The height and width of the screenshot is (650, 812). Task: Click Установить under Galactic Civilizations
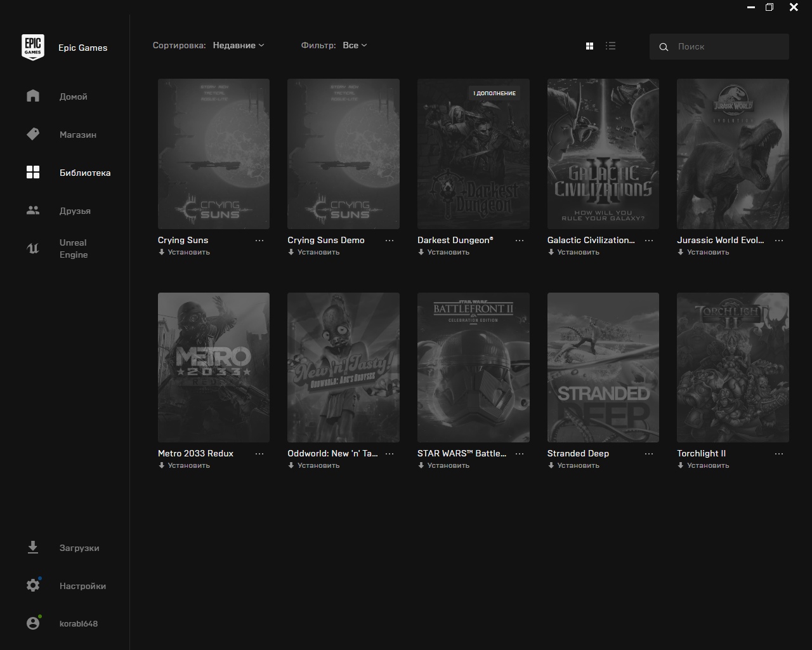click(573, 252)
